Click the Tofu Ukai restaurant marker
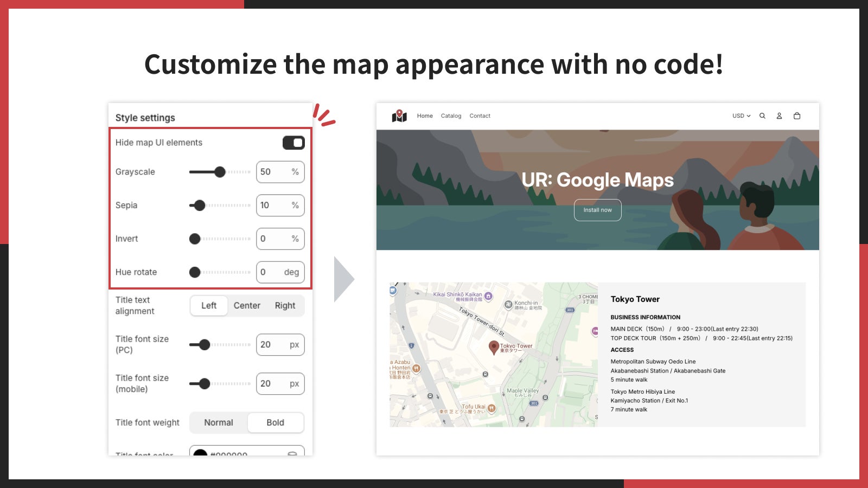 [492, 408]
